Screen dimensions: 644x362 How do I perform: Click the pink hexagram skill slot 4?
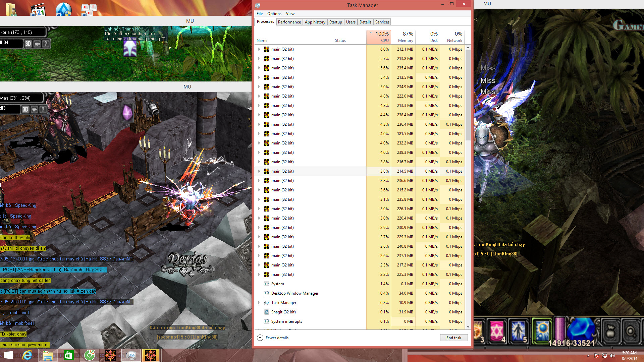[497, 330]
